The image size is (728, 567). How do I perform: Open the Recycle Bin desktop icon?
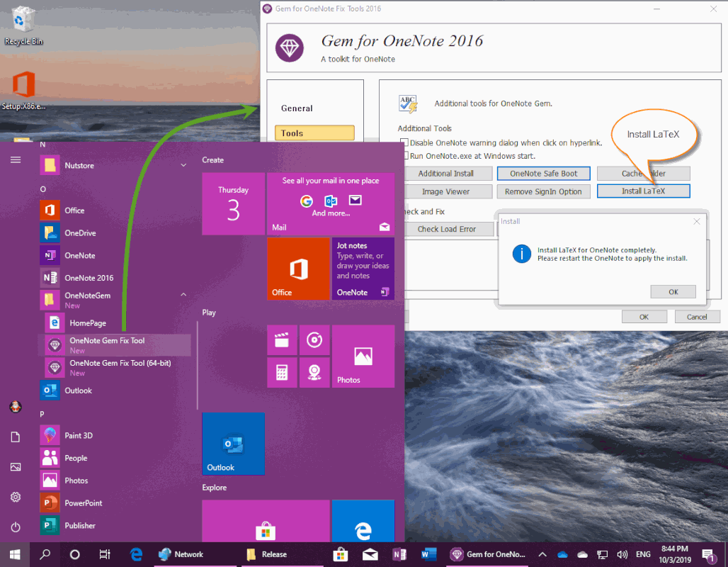pos(23,26)
